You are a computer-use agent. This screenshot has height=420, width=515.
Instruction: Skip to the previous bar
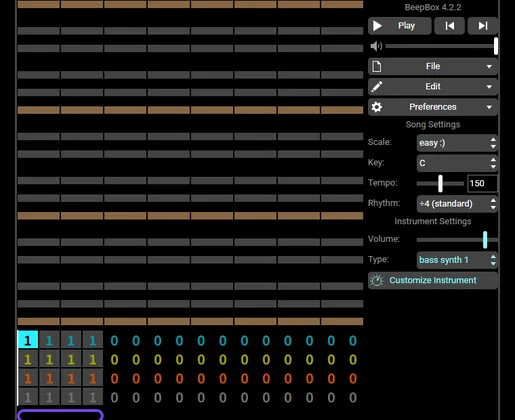[450, 26]
